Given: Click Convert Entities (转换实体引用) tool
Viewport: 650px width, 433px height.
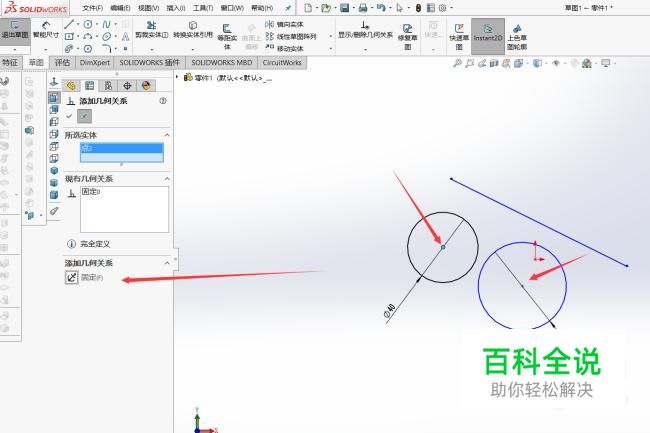Looking at the screenshot, I should click(193, 30).
